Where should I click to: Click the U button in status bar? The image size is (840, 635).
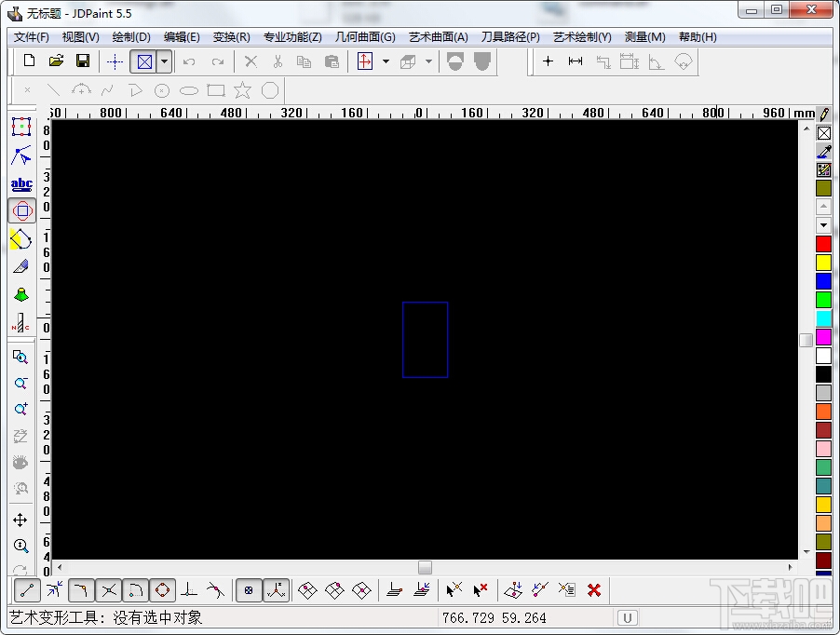coord(628,618)
